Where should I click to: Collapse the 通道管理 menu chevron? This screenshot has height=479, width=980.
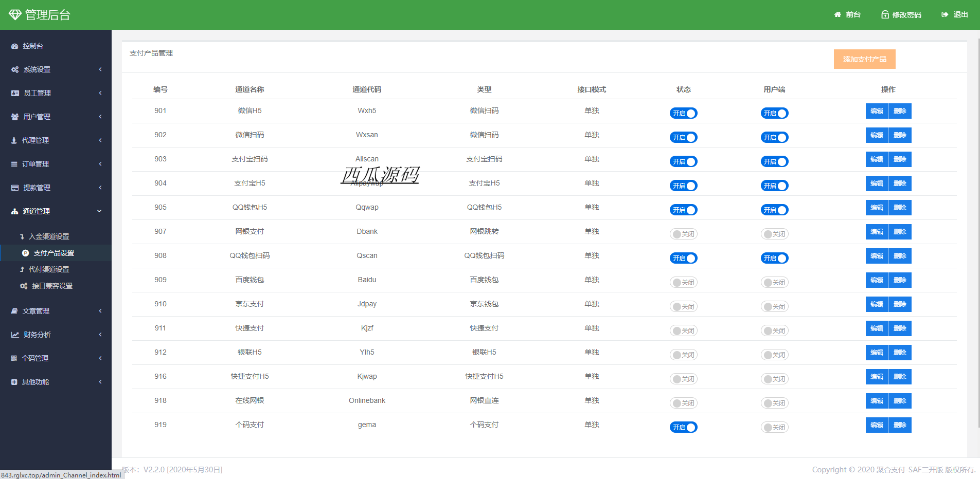(x=99, y=211)
